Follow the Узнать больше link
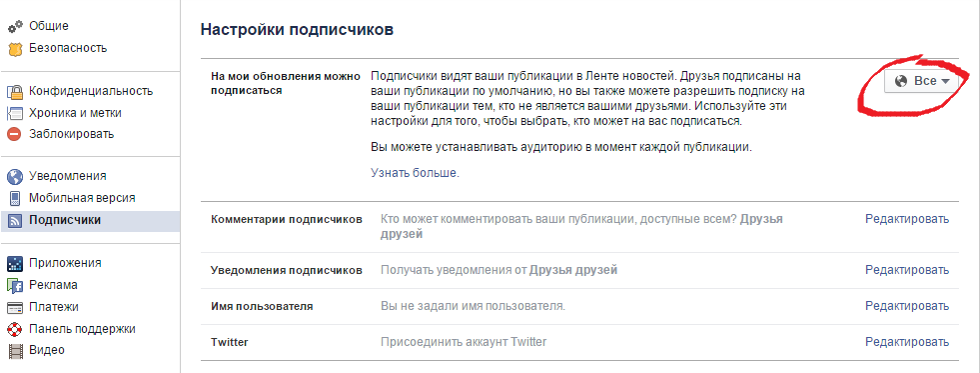 415,173
